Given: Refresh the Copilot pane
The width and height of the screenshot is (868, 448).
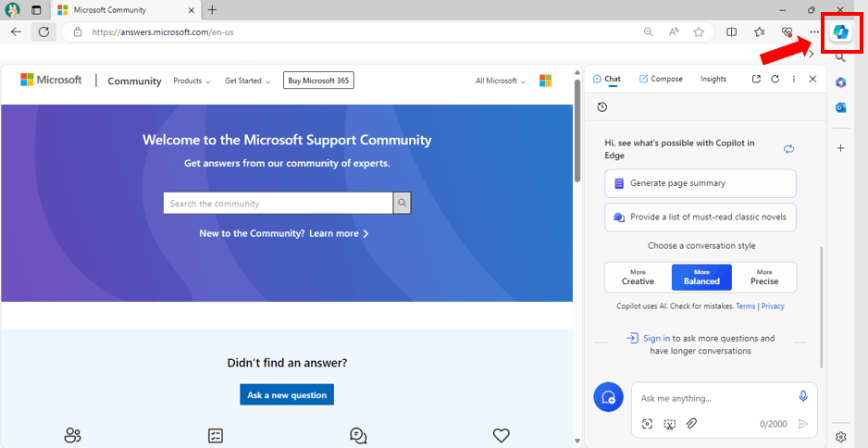Looking at the screenshot, I should pyautogui.click(x=775, y=80).
